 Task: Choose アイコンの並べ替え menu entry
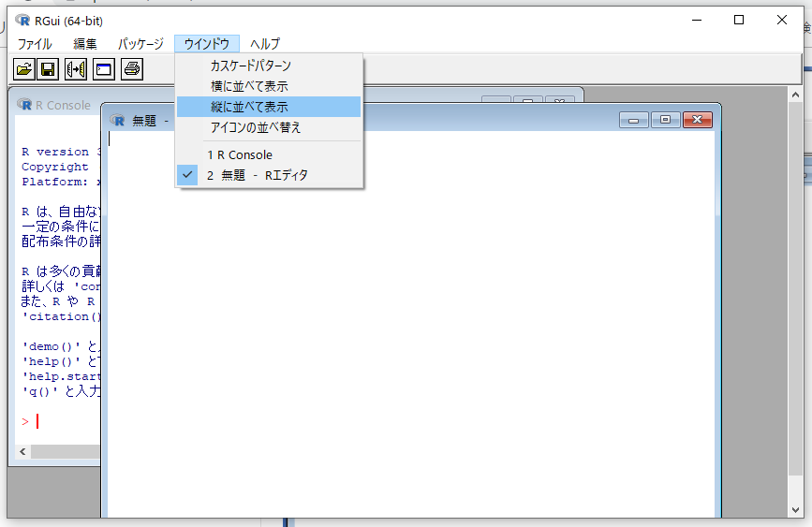(269, 127)
